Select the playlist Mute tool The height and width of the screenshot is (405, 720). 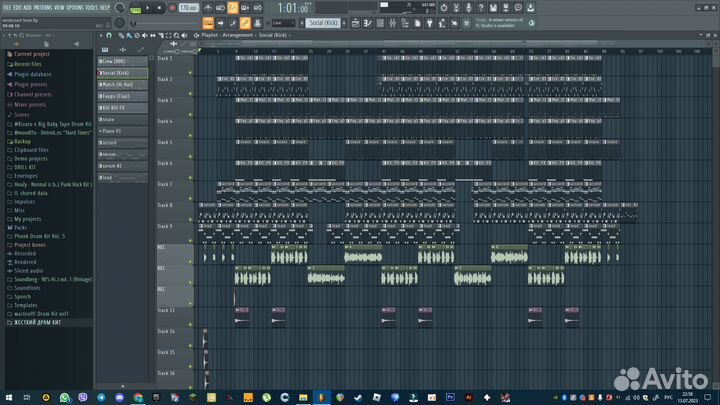[x=145, y=35]
